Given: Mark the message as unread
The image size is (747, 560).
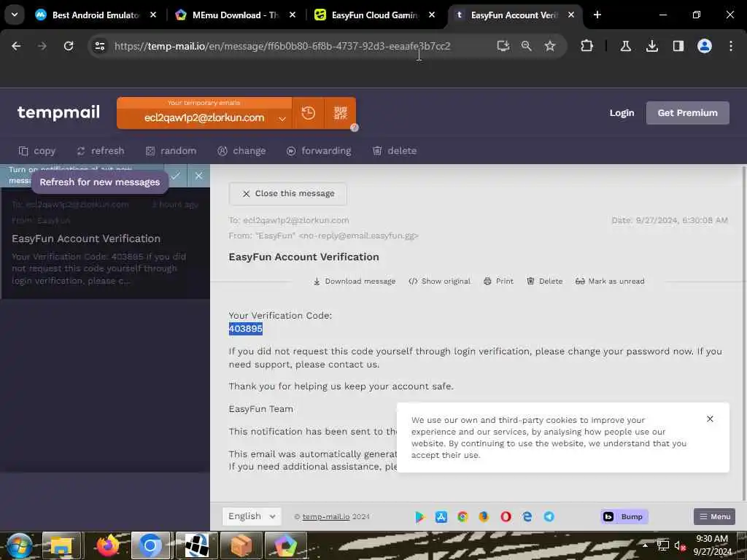Looking at the screenshot, I should coord(610,281).
